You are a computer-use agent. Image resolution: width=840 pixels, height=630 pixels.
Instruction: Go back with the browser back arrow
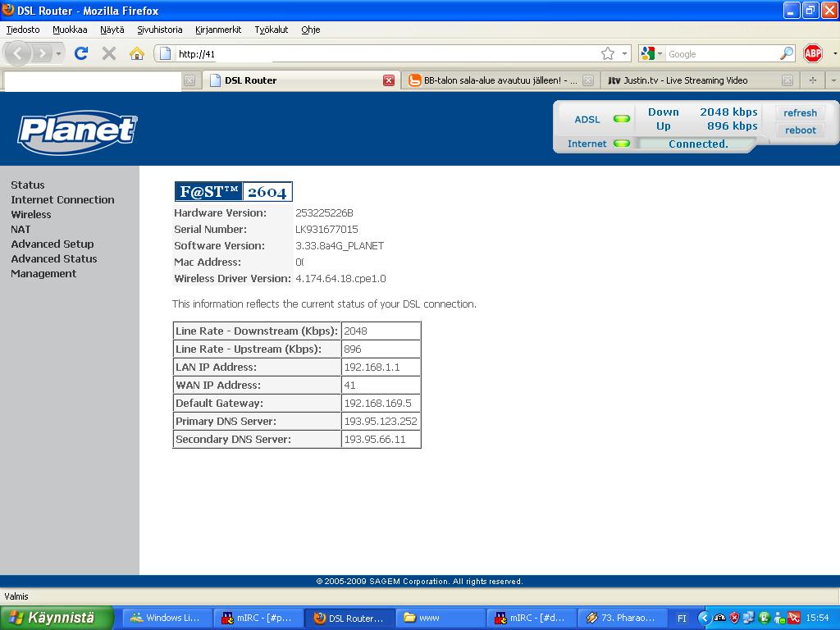[18, 53]
